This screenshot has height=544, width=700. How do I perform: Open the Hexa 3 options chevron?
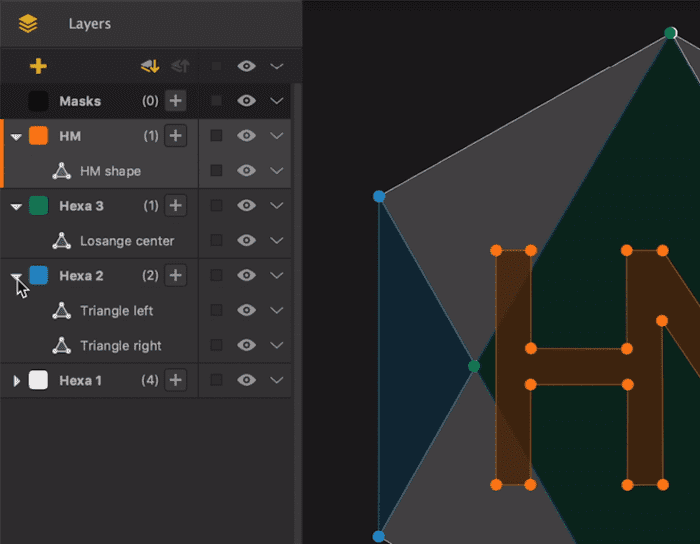[277, 206]
